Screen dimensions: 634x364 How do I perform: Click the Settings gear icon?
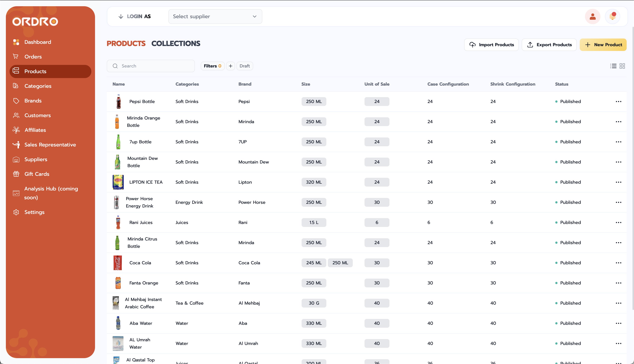pos(16,212)
